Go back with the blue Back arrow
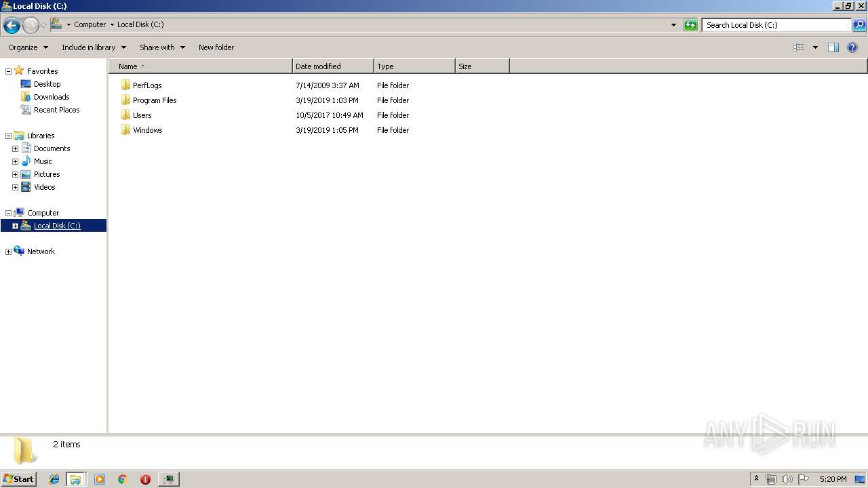868x488 pixels. (12, 26)
